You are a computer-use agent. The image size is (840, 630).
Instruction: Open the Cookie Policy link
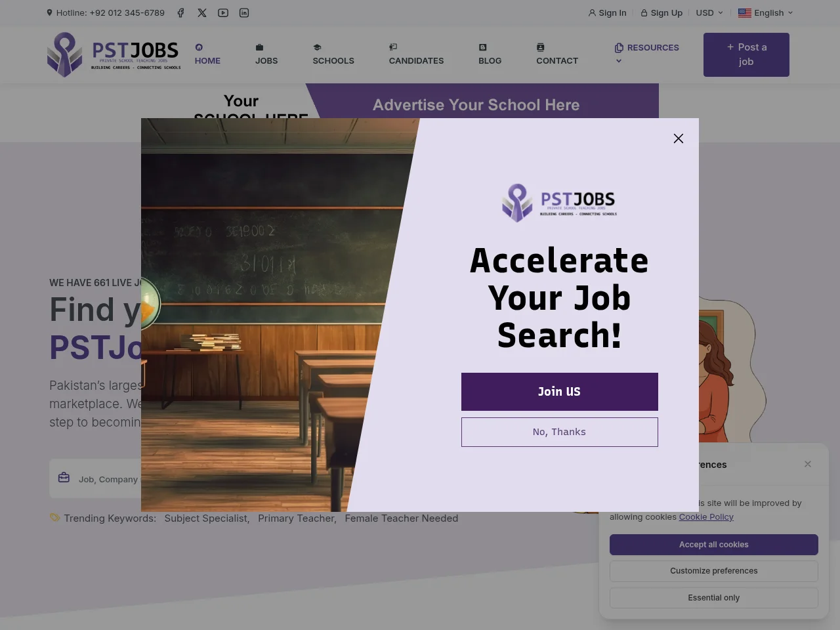tap(706, 516)
